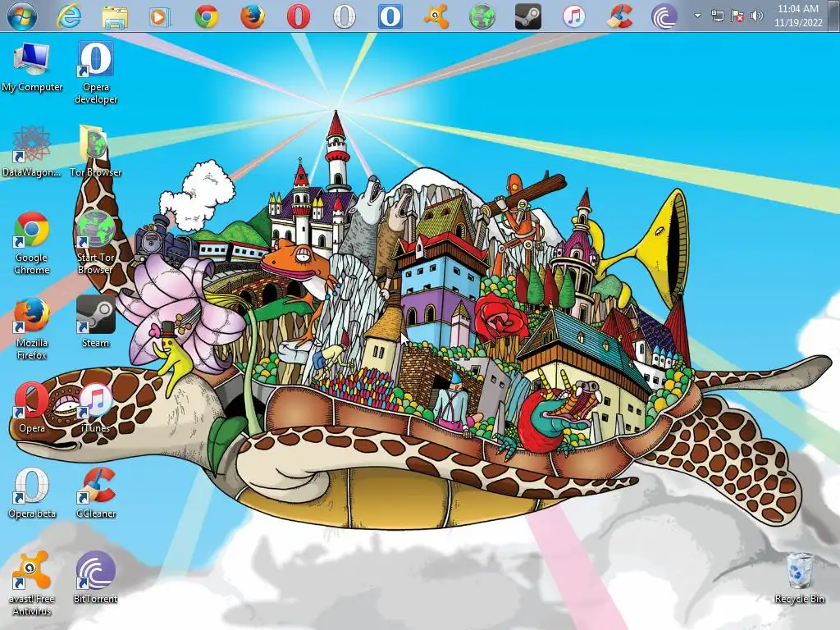Open the clock showing 11:04 AM
This screenshot has height=630, width=840.
click(798, 16)
